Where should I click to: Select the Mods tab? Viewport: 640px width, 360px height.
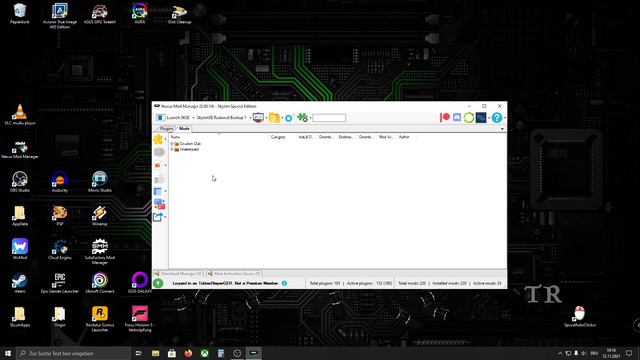(x=184, y=129)
